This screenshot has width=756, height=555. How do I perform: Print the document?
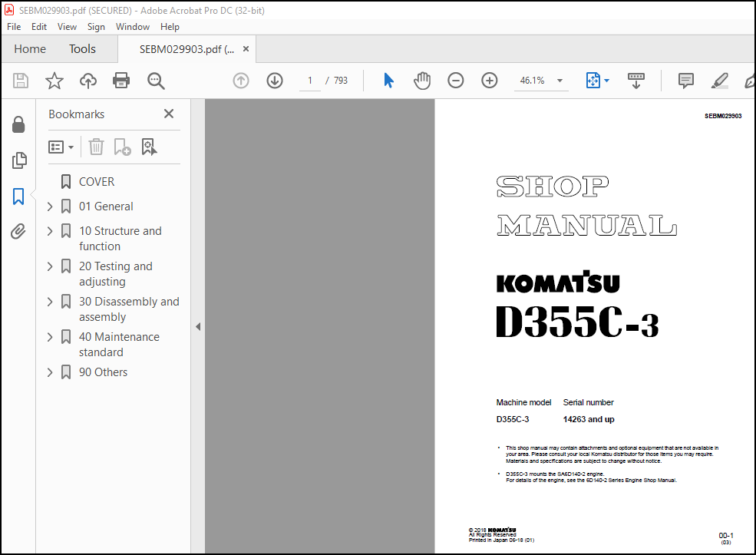(x=121, y=81)
